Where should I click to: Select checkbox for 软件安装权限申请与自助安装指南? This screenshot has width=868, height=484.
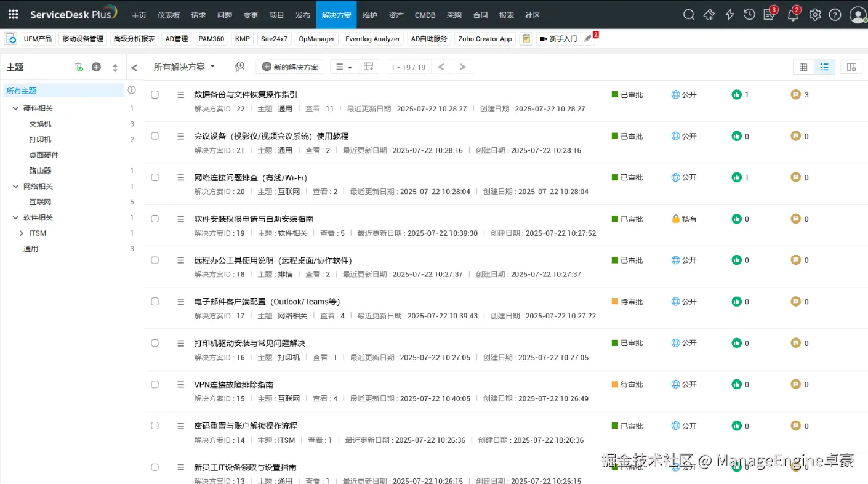pyautogui.click(x=155, y=219)
